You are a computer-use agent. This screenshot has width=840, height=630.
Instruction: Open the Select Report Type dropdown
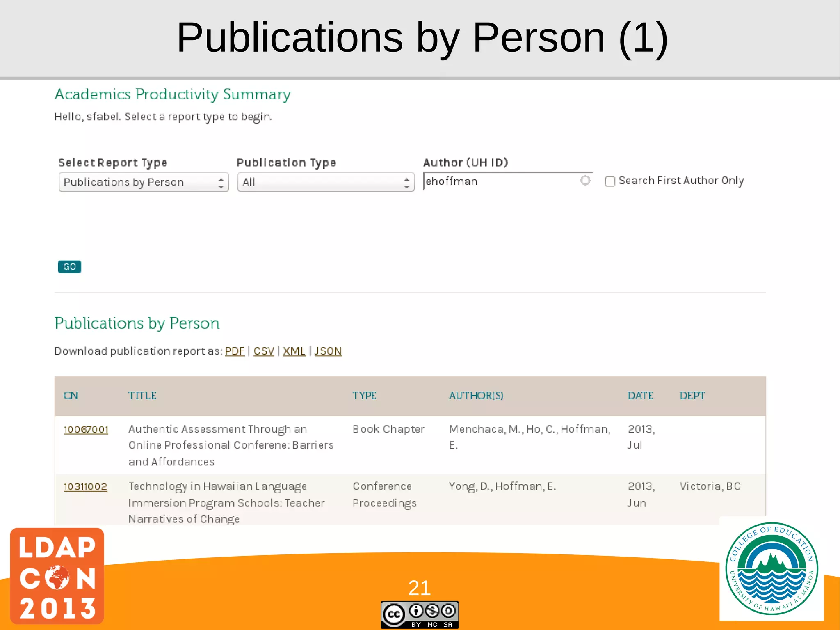(144, 182)
